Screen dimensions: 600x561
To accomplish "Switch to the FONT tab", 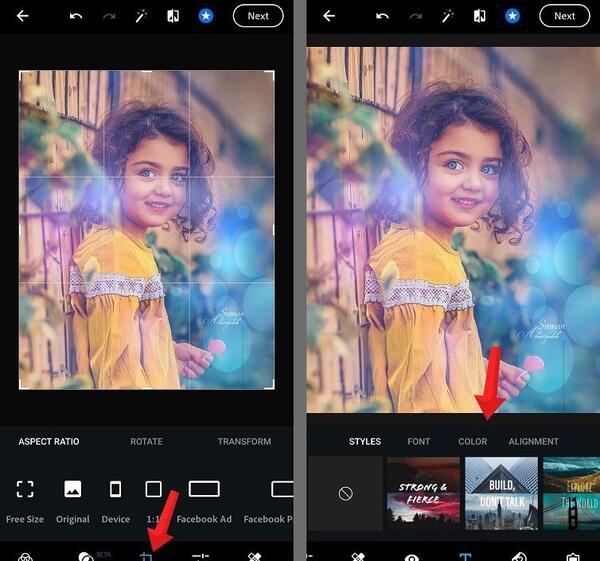I will 419,442.
